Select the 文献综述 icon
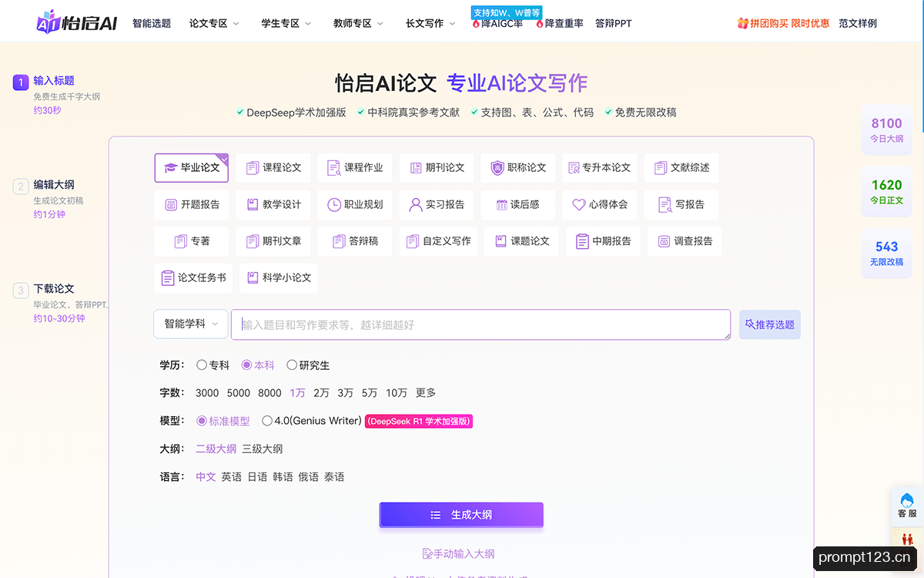 (x=660, y=167)
